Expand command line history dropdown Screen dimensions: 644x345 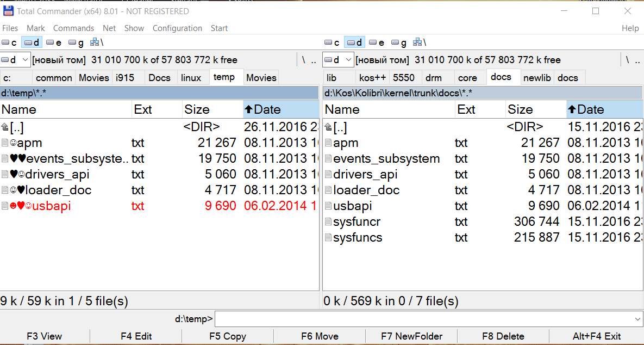point(637,319)
